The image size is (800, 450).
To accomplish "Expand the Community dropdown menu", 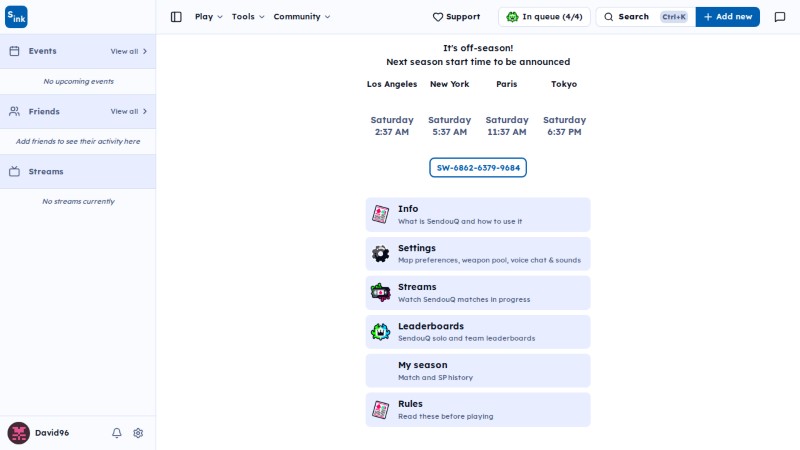I will pos(302,17).
